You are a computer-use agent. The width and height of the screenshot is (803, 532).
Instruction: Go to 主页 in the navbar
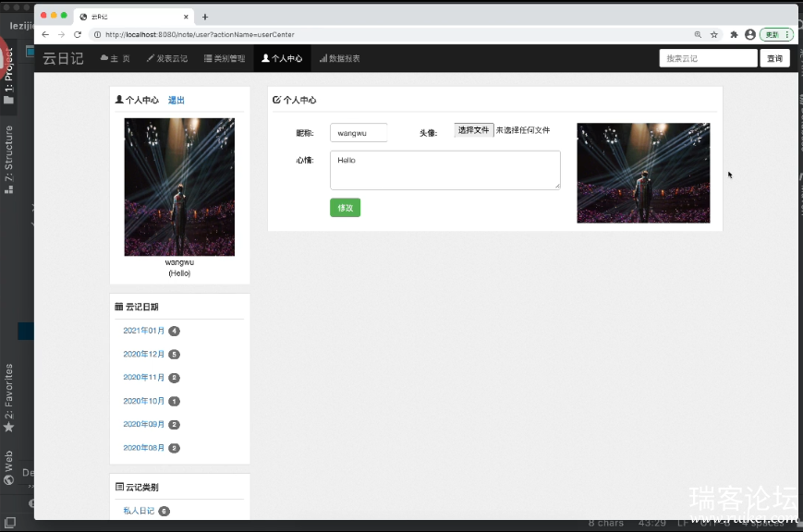[116, 58]
